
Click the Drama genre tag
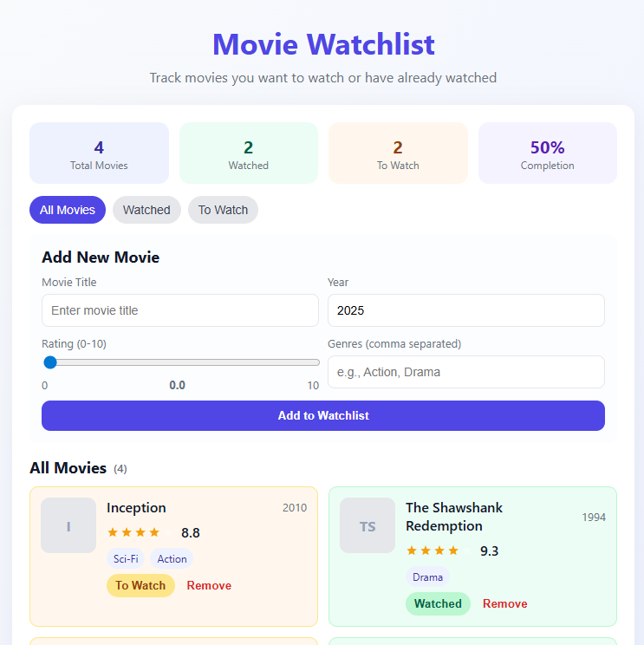[427, 577]
